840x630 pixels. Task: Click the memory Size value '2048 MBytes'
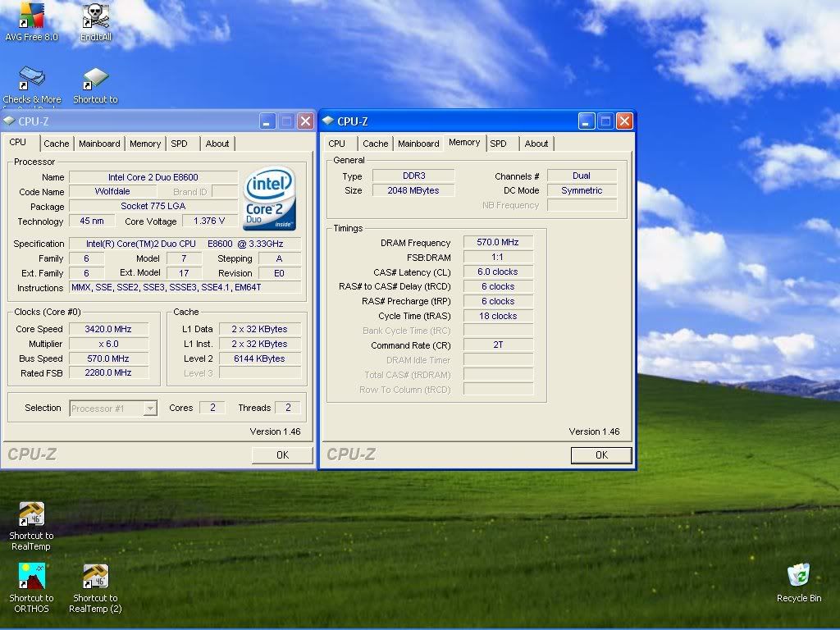tap(413, 190)
